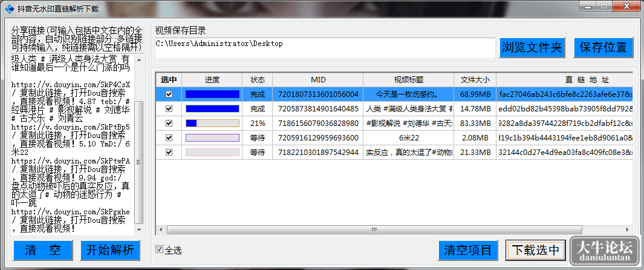
Task: Click the 文件大小 column header
Action: (475, 79)
